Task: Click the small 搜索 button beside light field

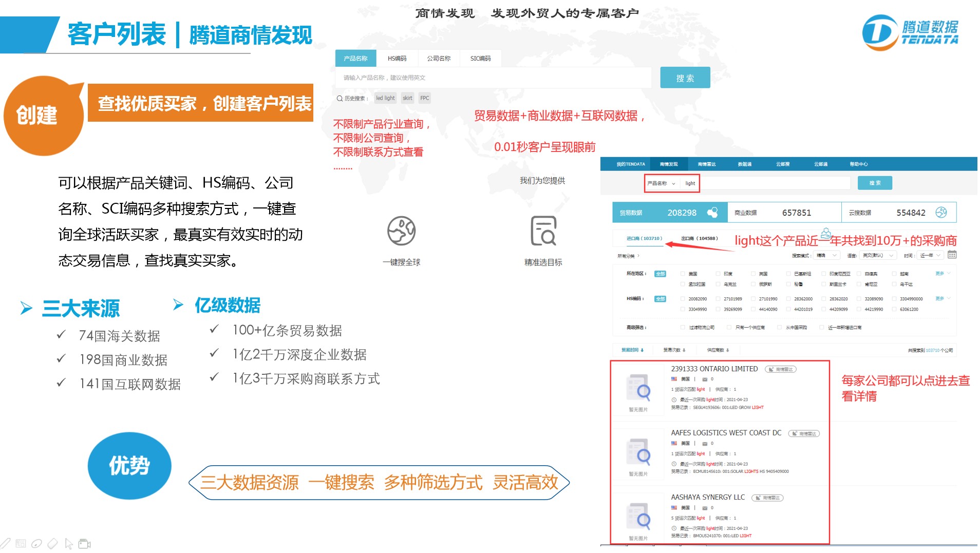Action: pos(875,183)
